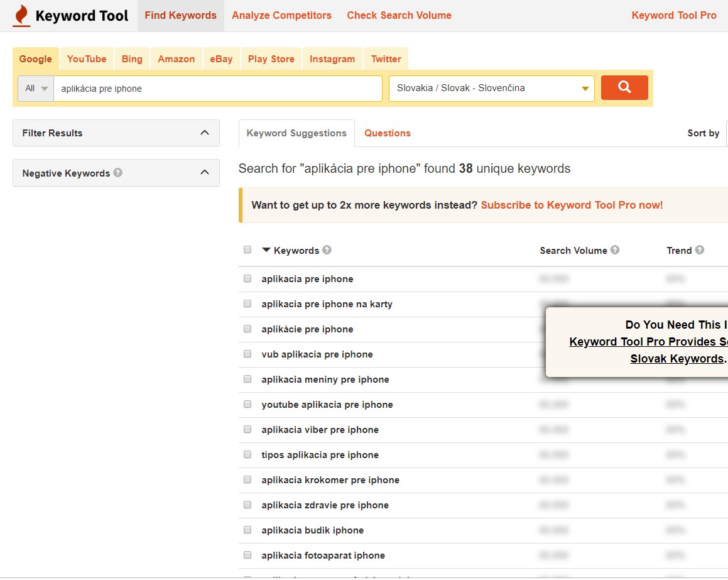Check 'aplikacia zdravie pre iphone' checkbox
Image resolution: width=728 pixels, height=580 pixels.
pyautogui.click(x=247, y=505)
